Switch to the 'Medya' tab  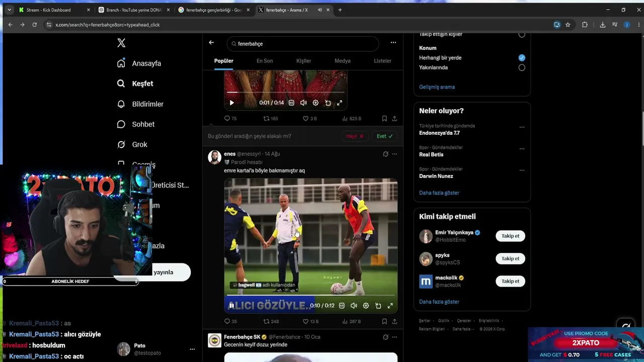pyautogui.click(x=343, y=61)
